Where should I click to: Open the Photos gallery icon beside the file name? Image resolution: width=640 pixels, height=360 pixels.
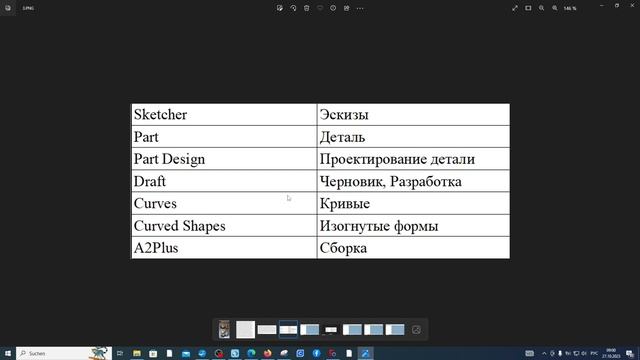8,8
